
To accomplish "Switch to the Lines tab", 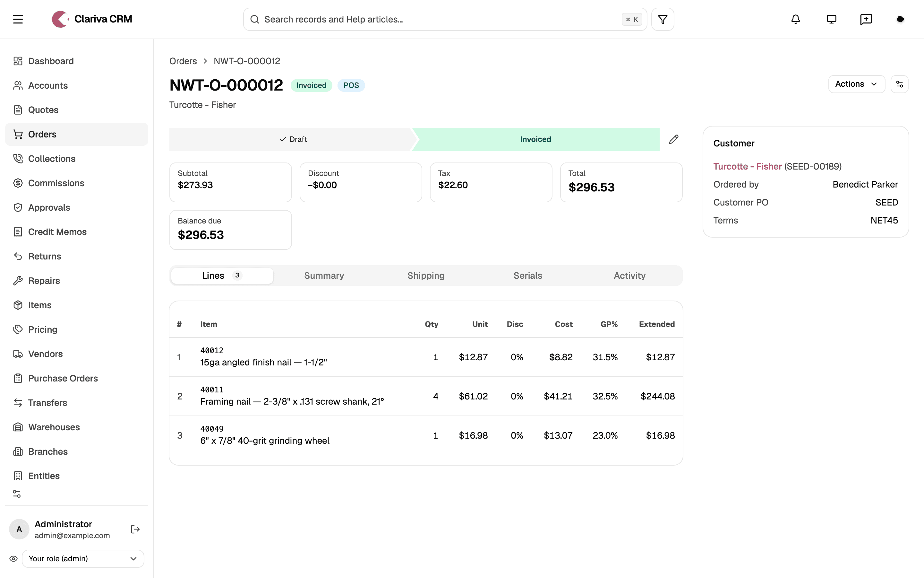I will tap(222, 276).
